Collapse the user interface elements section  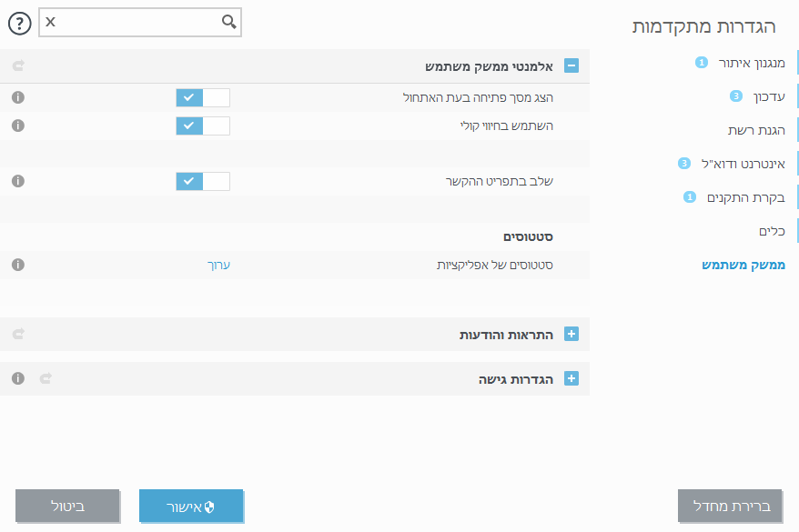pyautogui.click(x=571, y=65)
